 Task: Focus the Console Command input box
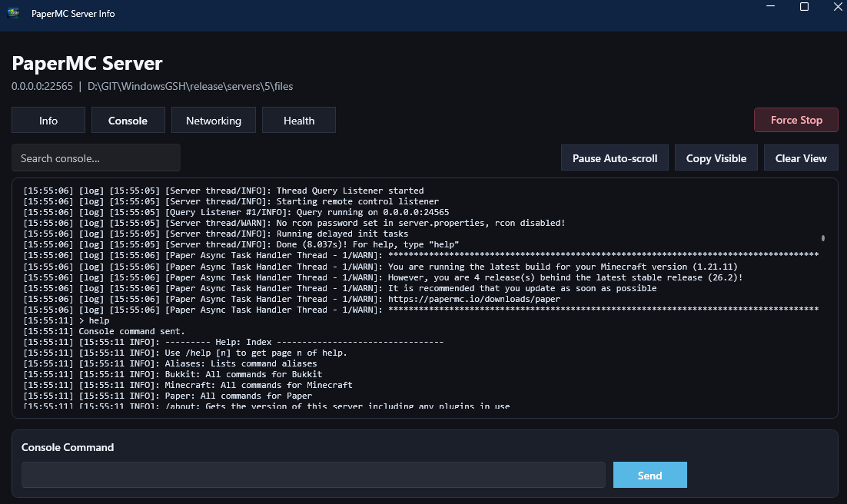[x=314, y=475]
